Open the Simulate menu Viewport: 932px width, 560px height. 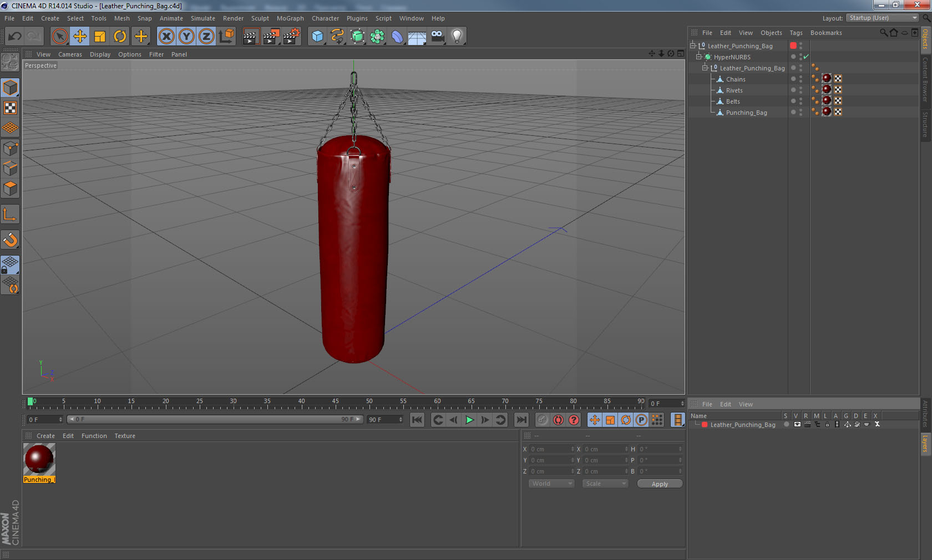(x=203, y=18)
